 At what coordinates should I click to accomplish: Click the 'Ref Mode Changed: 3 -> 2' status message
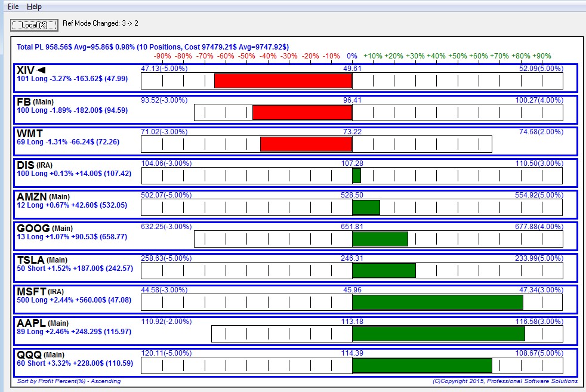100,23
